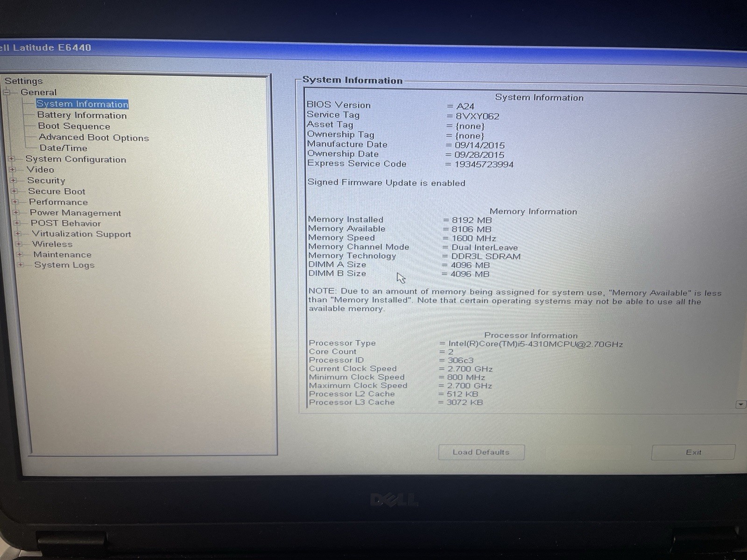Click the DIMM A Size label

pyautogui.click(x=337, y=265)
